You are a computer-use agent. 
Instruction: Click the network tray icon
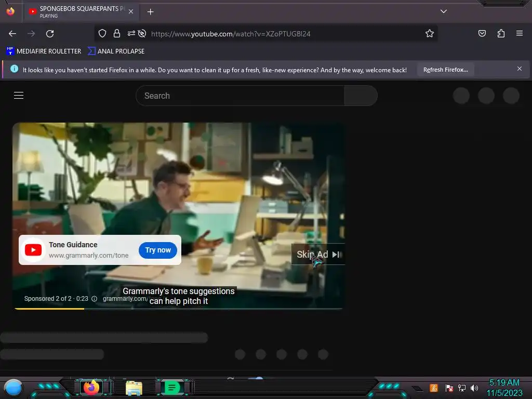(461, 388)
